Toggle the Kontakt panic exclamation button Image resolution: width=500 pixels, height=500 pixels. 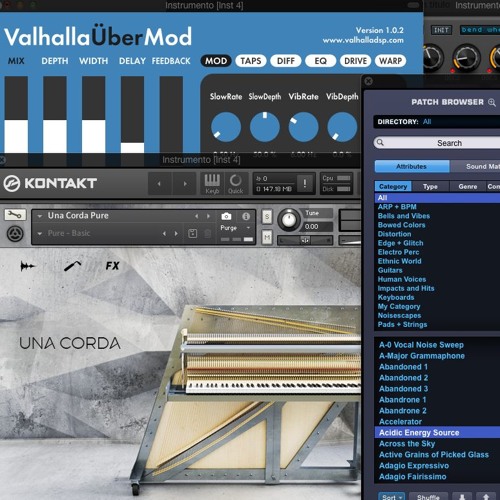305,183
